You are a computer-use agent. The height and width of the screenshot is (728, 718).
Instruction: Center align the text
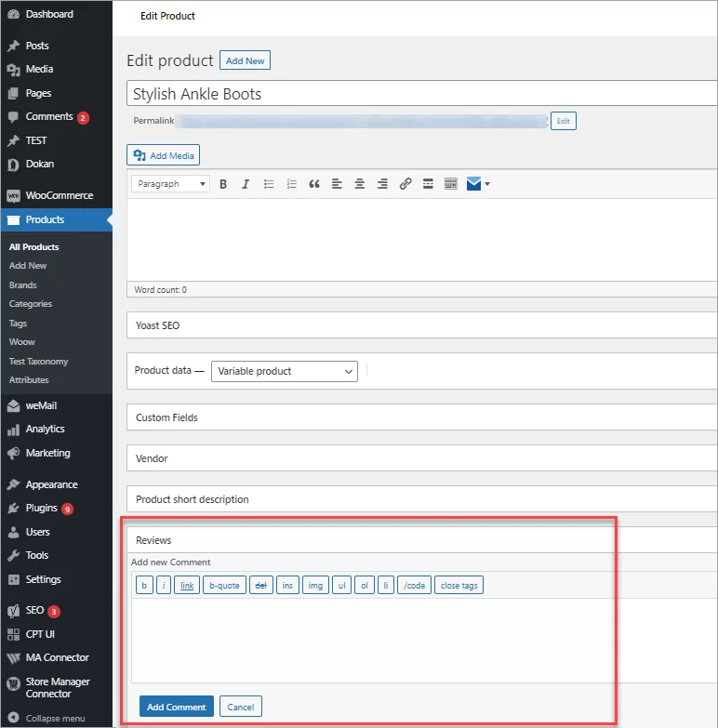pos(359,184)
